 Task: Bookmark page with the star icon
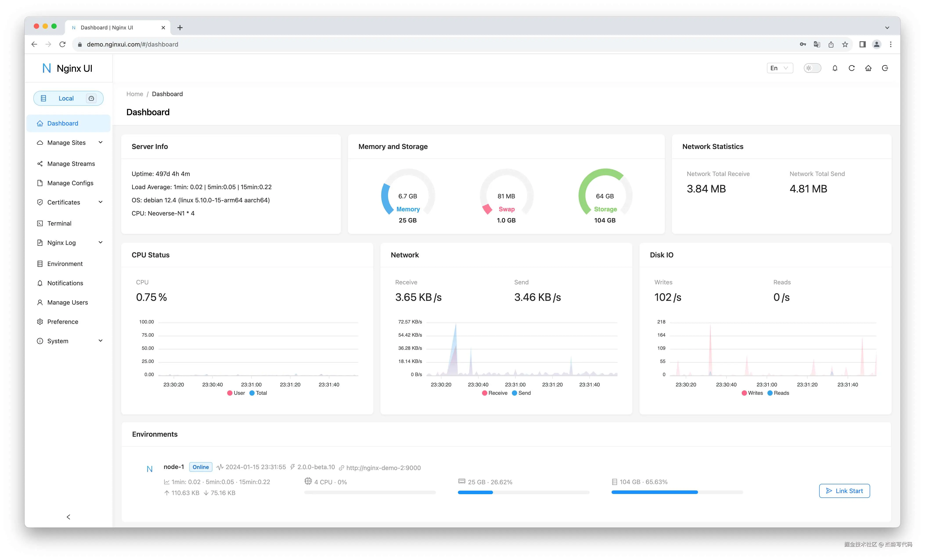point(845,44)
